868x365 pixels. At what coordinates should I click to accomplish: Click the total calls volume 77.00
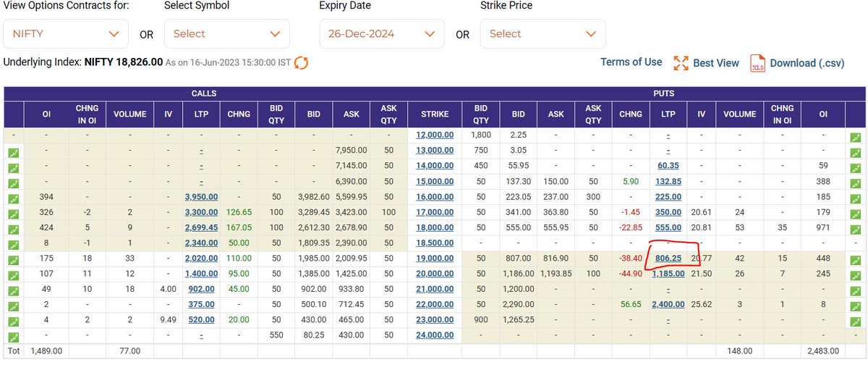click(x=129, y=351)
